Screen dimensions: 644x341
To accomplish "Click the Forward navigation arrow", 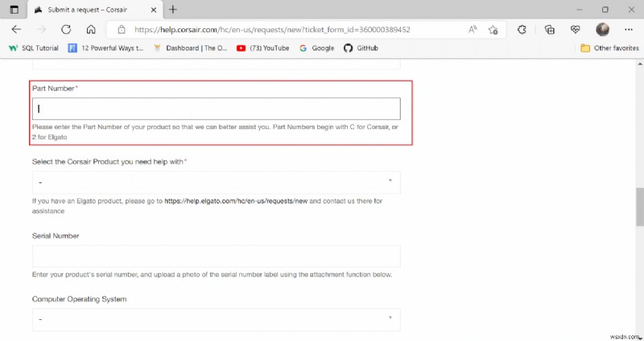I will (x=41, y=29).
